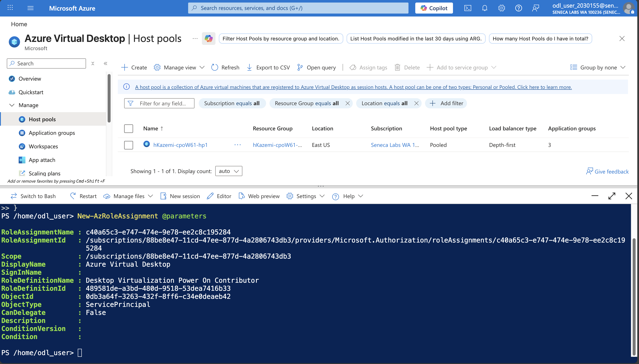This screenshot has height=364, width=639.
Task: Open the hKazemi-cpoW61 resource group link
Action: click(x=277, y=145)
